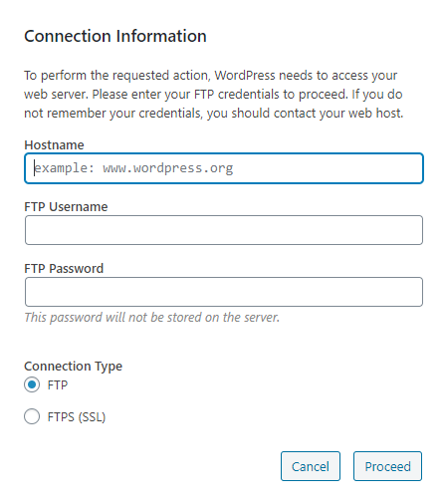This screenshot has width=444, height=504.
Task: Click the Connection Information heading
Action: click(115, 36)
